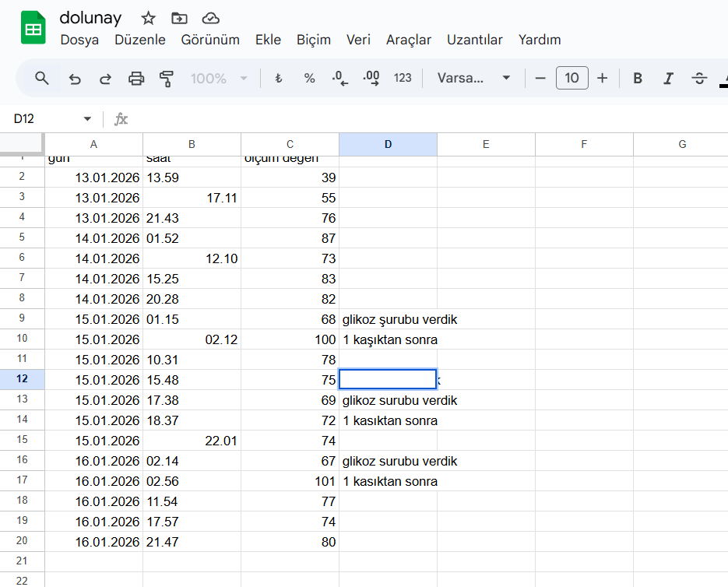Image resolution: width=728 pixels, height=587 pixels.
Task: Increase font size with plus
Action: tap(602, 78)
